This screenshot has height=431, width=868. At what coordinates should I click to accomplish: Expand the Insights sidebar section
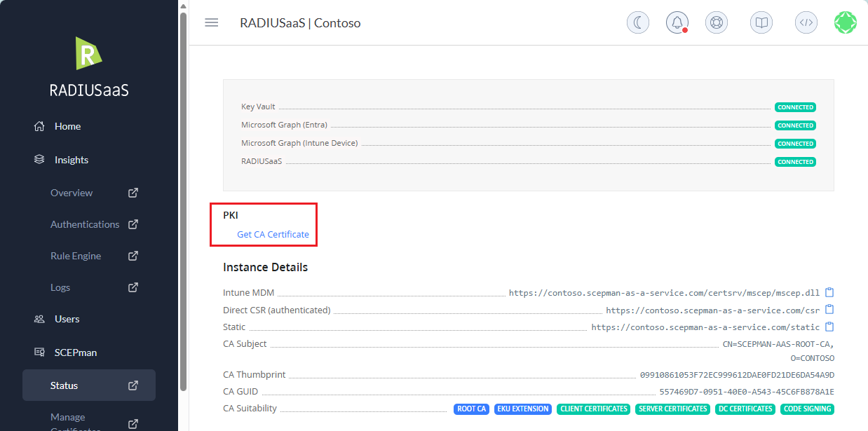coord(71,160)
